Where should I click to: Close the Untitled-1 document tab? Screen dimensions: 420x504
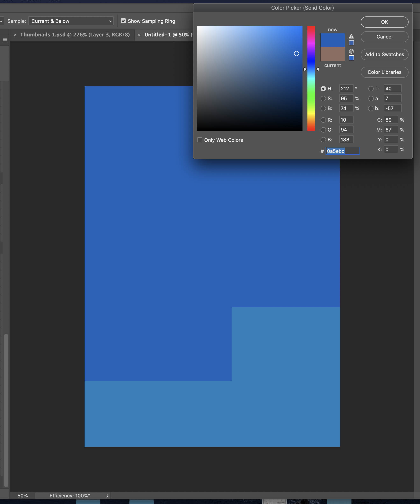pyautogui.click(x=139, y=35)
